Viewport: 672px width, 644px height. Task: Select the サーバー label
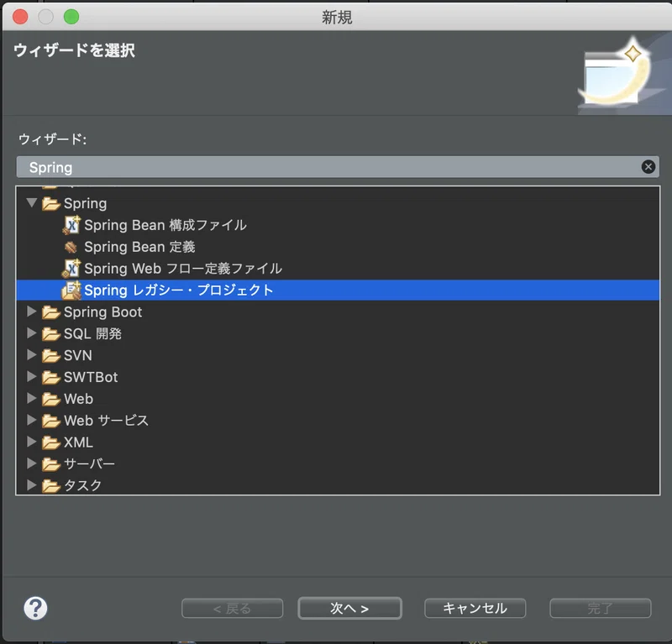click(89, 464)
